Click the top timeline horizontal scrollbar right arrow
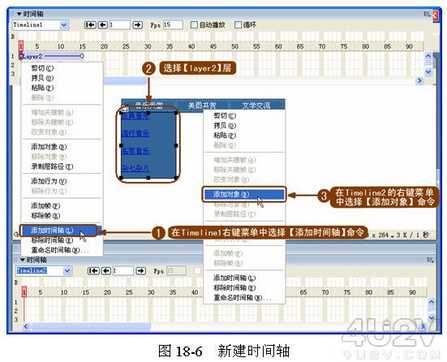Screen dimensions: 447x362 coord(419,80)
